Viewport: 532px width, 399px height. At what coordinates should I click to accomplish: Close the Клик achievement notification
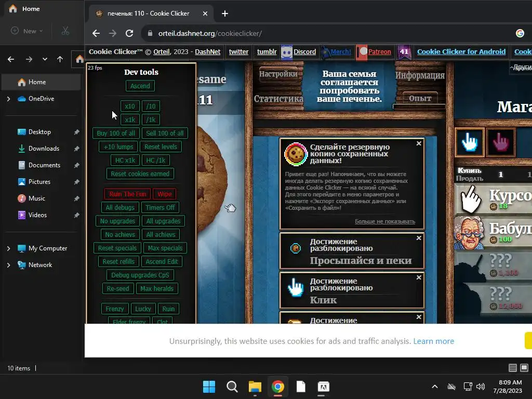point(419,277)
